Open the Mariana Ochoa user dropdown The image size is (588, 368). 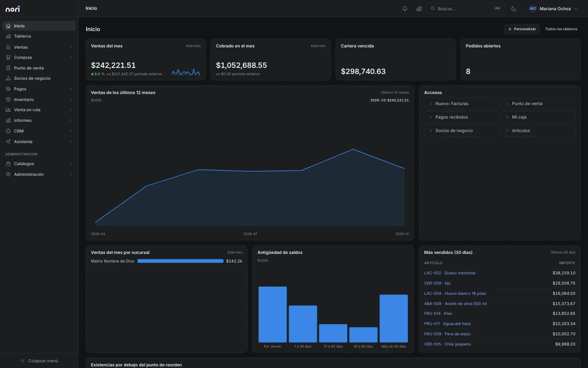pyautogui.click(x=553, y=9)
